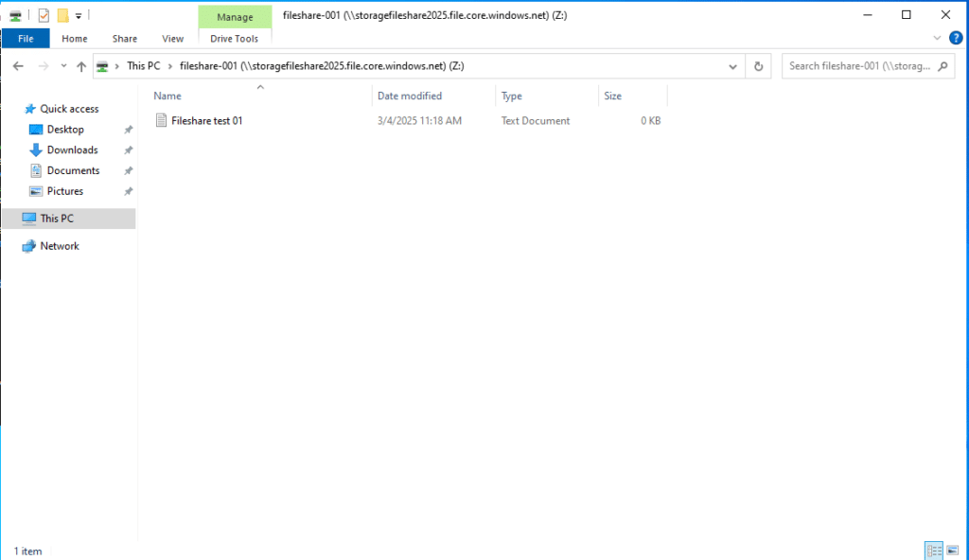Sort files by Date modified column

click(x=409, y=96)
